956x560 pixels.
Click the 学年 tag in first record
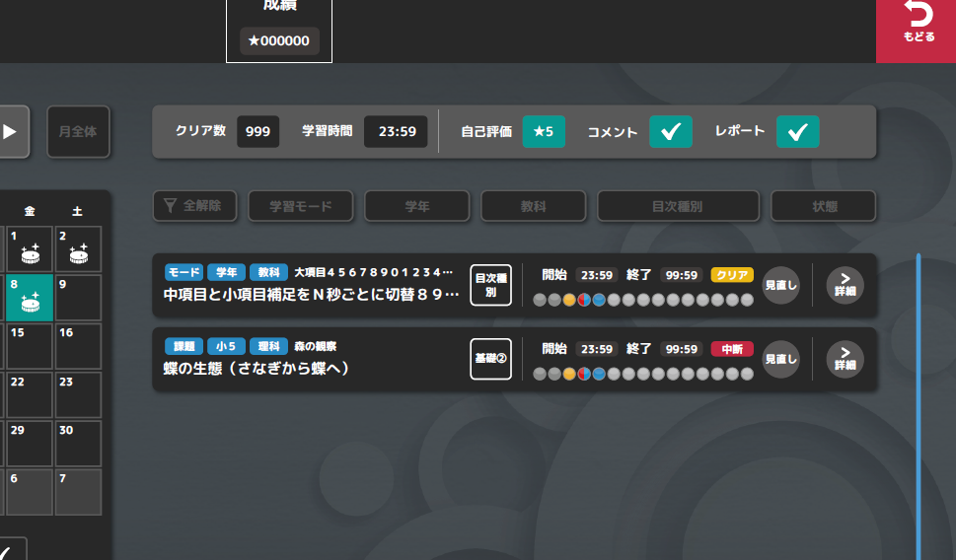click(226, 272)
